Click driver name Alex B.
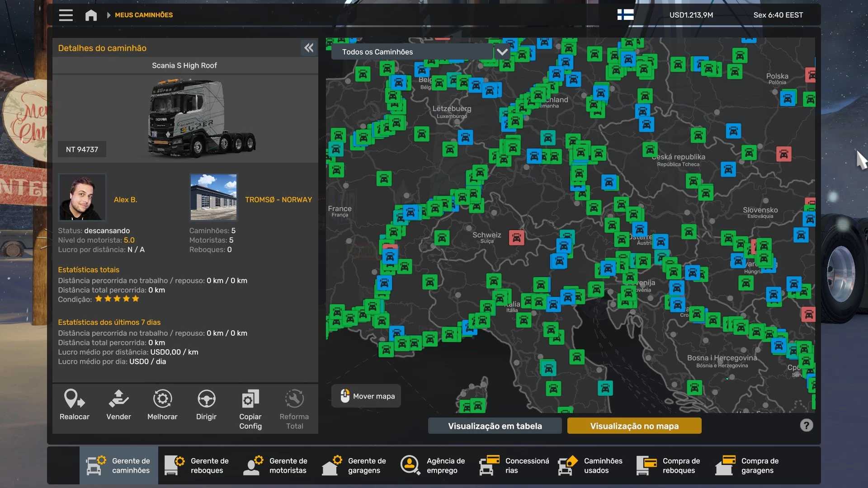The image size is (868, 488). point(125,200)
